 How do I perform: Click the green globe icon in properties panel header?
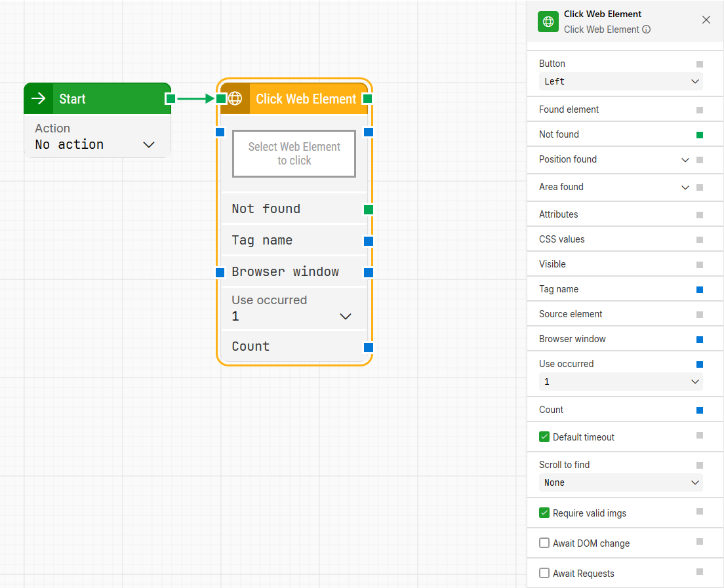point(548,22)
